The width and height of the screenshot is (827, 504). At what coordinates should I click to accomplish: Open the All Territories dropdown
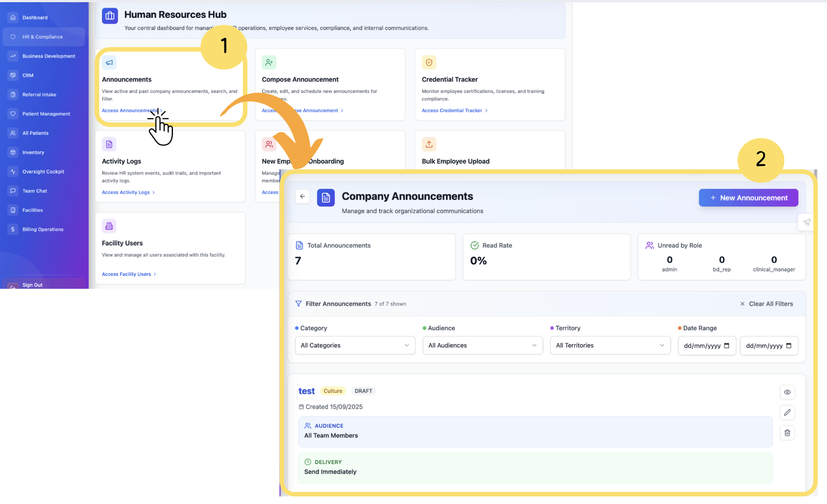coord(610,346)
